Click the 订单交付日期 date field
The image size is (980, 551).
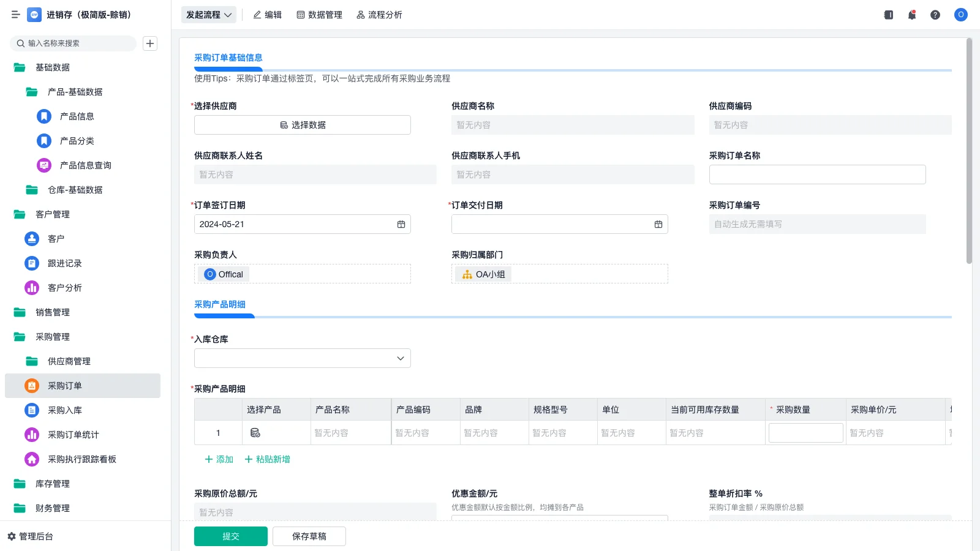tap(560, 224)
